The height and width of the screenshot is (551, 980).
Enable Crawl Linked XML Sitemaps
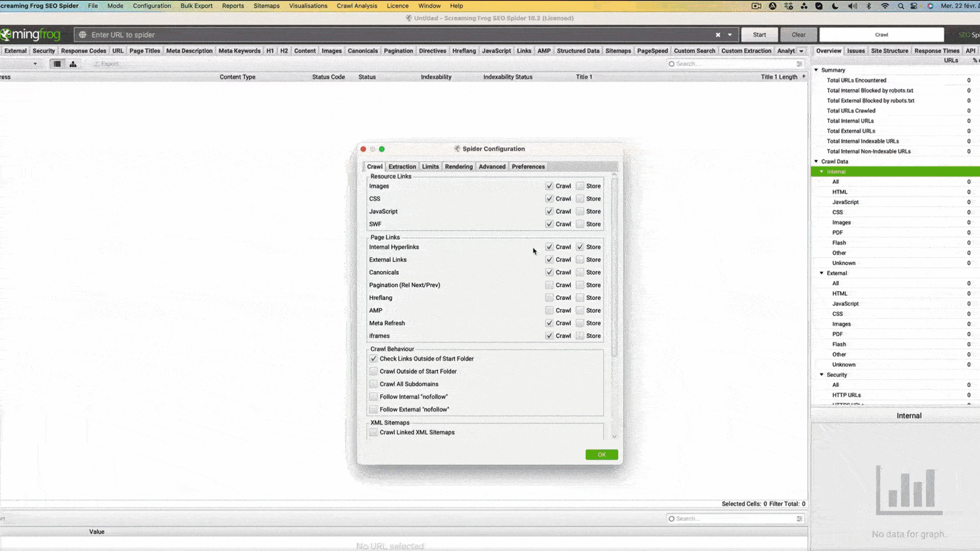[x=374, y=433]
